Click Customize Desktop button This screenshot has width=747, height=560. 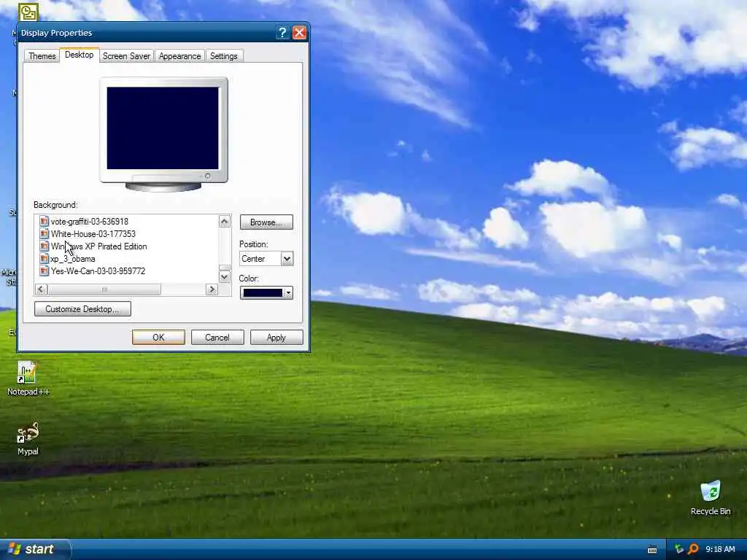(82, 309)
